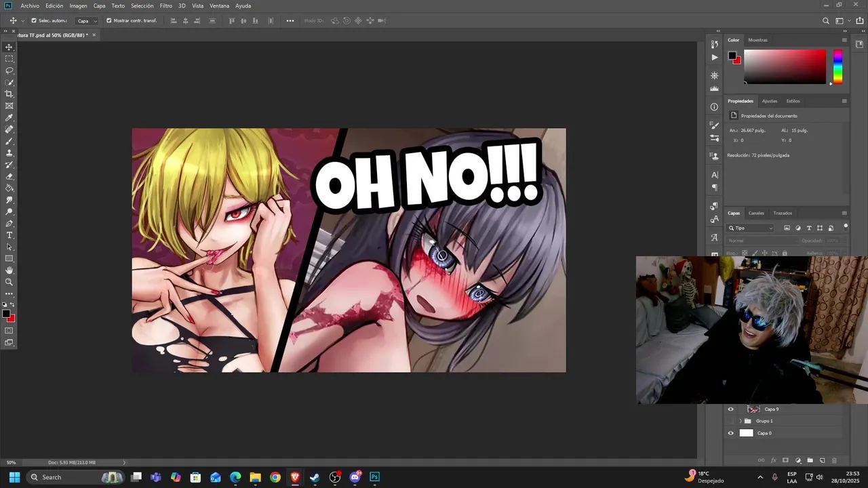Open the Propiedades panel options menu
Screen dimensions: 868x488
pyautogui.click(x=844, y=101)
